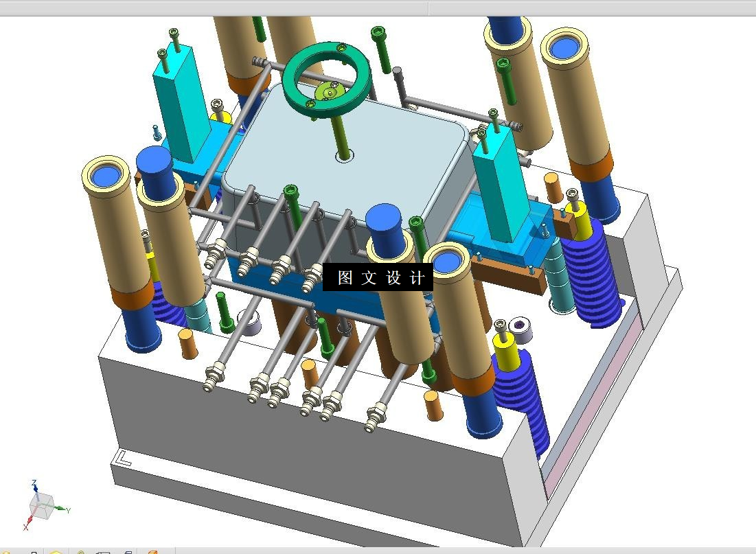The height and width of the screenshot is (554, 756).
Task: Select the L mark on the base plate
Action: click(x=124, y=459)
